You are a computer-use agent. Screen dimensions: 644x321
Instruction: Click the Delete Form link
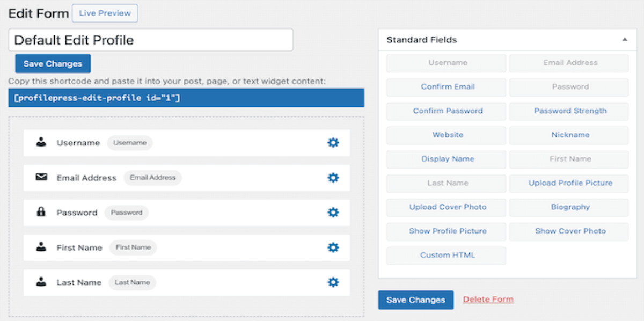(488, 300)
